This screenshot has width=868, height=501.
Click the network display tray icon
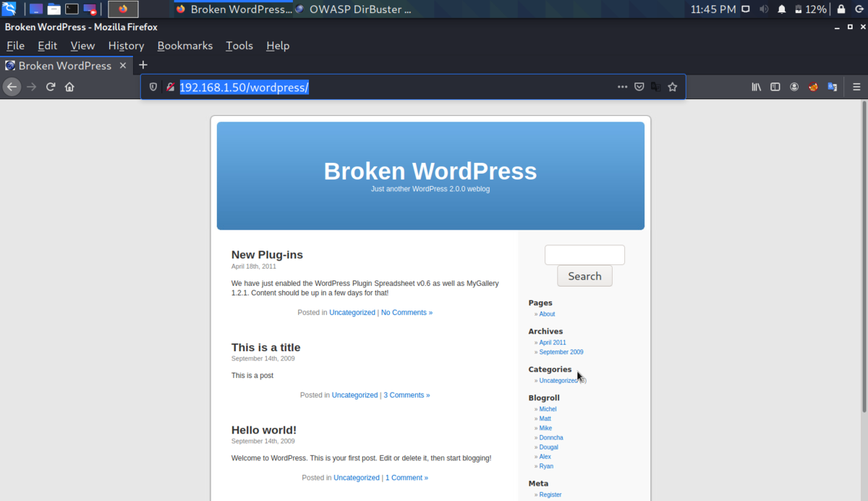point(746,9)
